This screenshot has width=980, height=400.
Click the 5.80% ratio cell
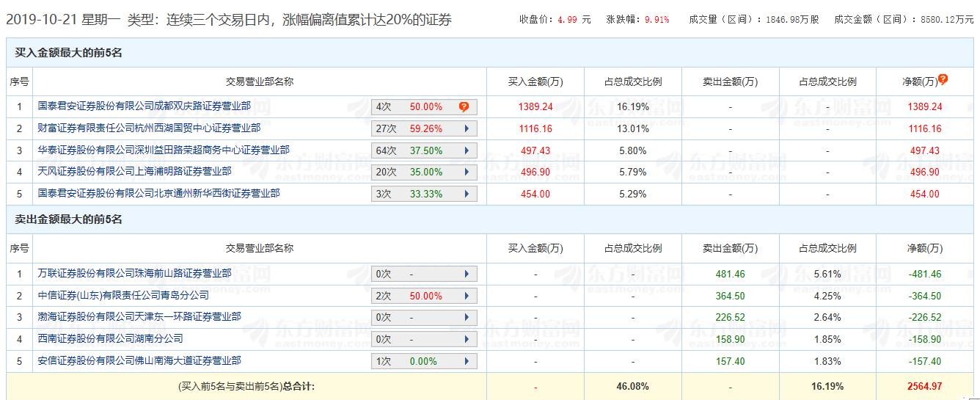click(632, 150)
